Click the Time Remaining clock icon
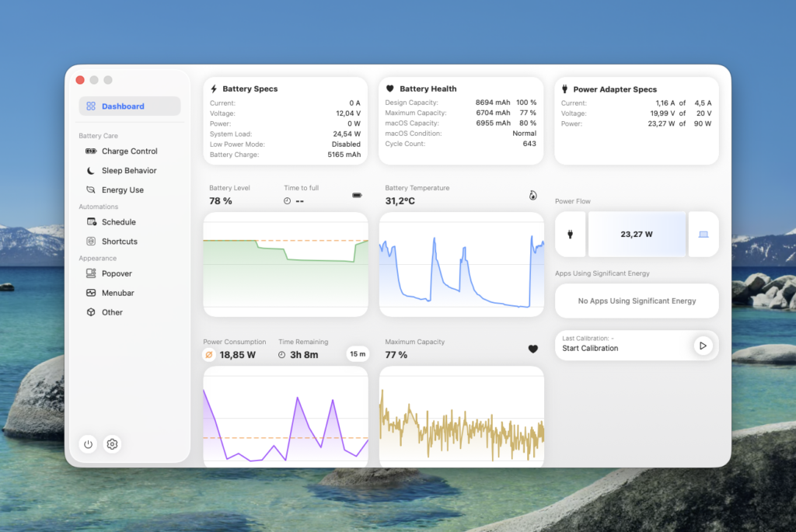The width and height of the screenshot is (796, 532). (x=281, y=355)
